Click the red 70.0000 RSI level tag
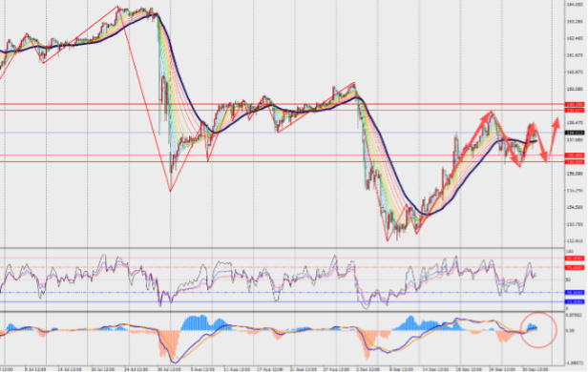The image size is (588, 372). (575, 267)
